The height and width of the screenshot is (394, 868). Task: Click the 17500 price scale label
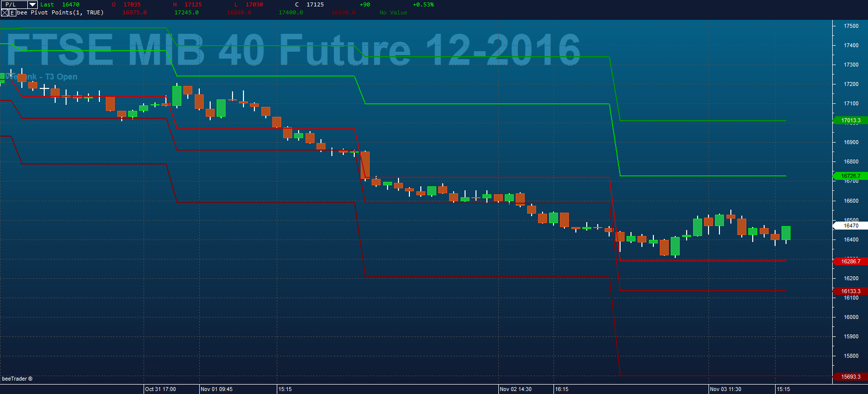coord(851,26)
